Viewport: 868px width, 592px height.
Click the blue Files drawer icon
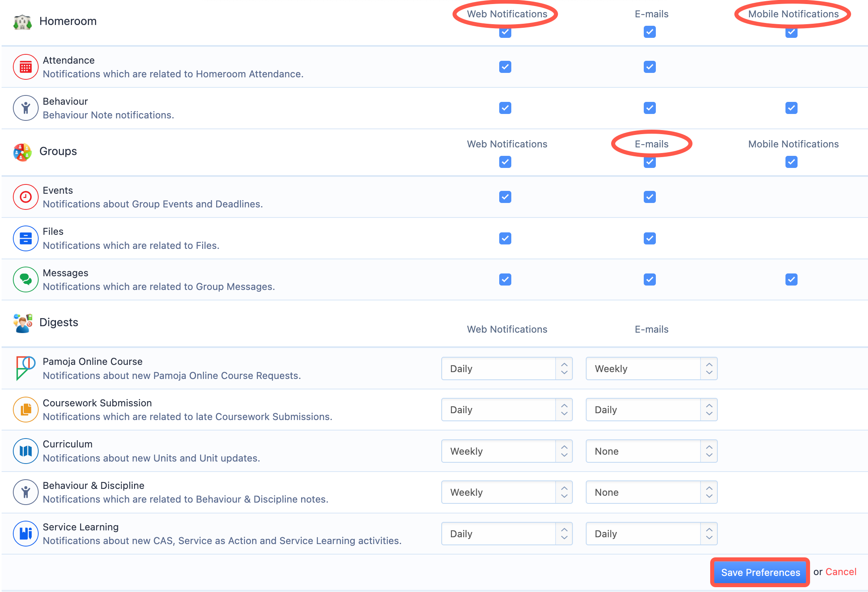pos(26,238)
